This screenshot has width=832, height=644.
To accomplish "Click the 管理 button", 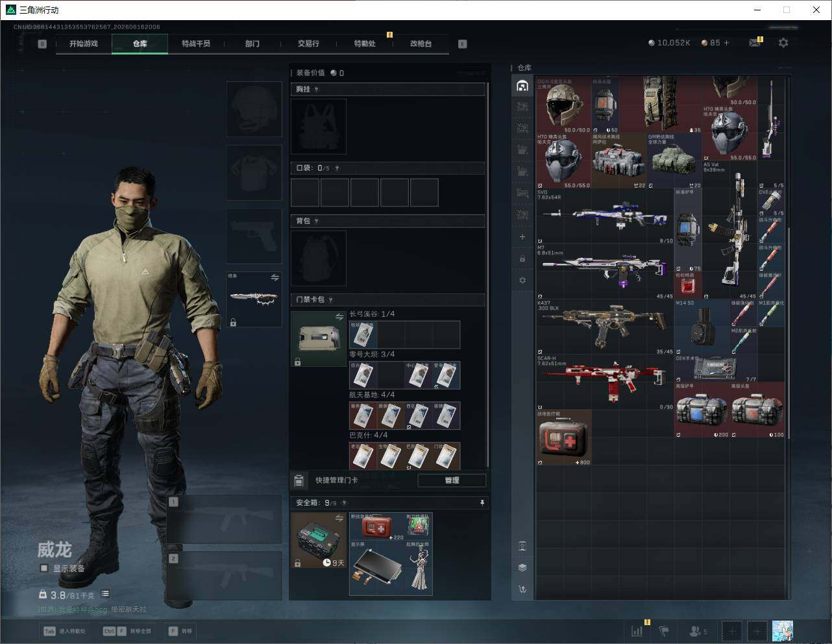I will [452, 480].
